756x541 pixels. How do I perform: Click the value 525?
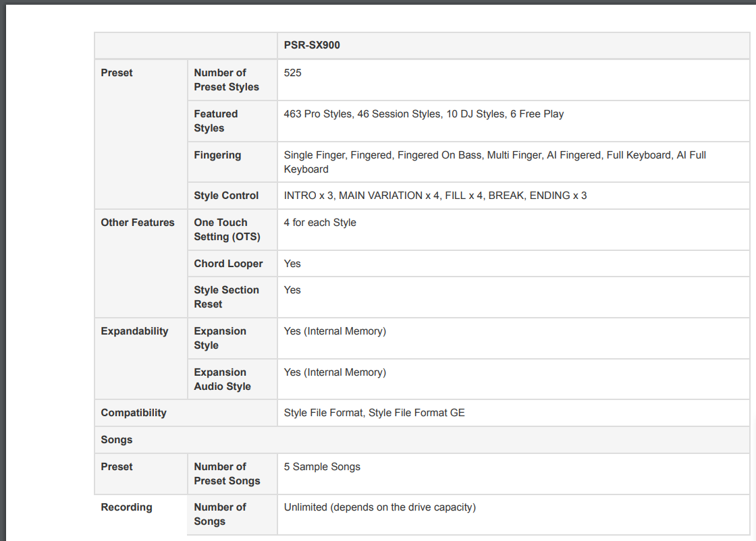[x=292, y=73]
